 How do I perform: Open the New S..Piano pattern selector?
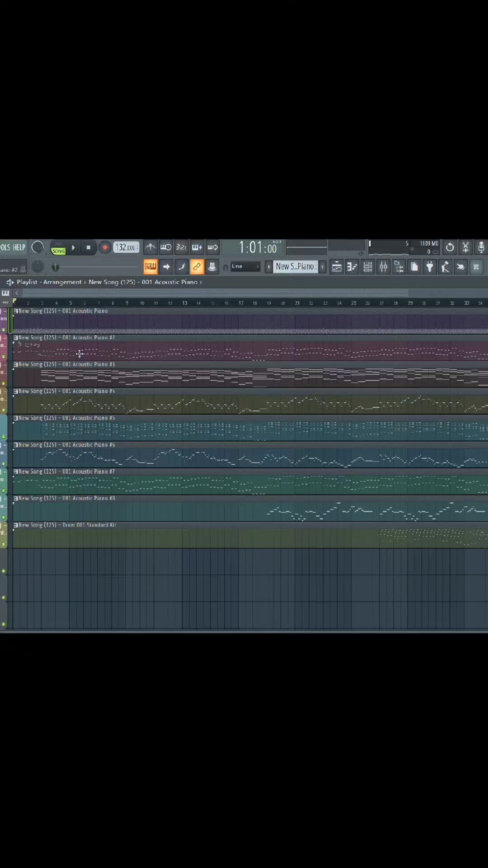(x=295, y=267)
